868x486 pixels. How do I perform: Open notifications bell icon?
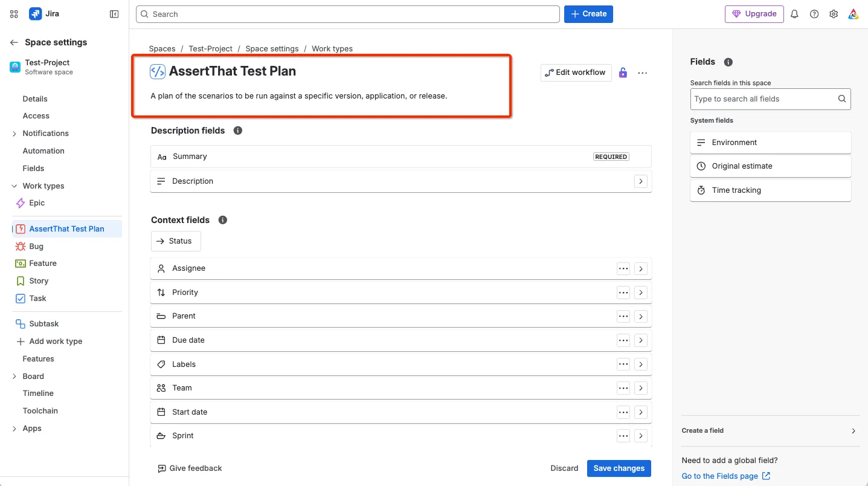tap(794, 14)
